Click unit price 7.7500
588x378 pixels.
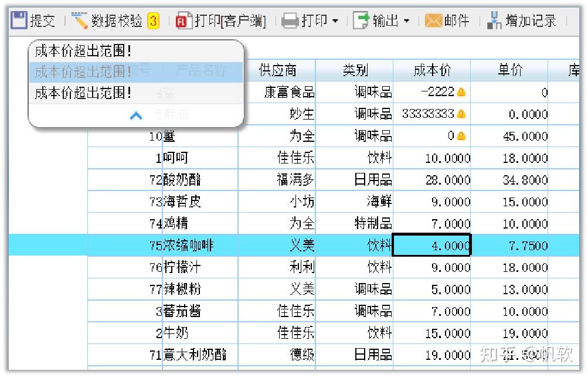pos(509,245)
